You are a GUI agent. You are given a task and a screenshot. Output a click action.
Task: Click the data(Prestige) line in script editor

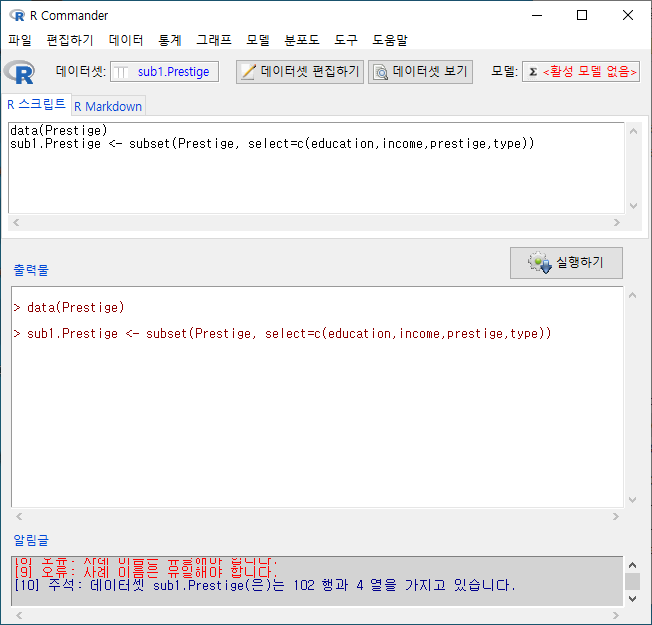point(59,131)
